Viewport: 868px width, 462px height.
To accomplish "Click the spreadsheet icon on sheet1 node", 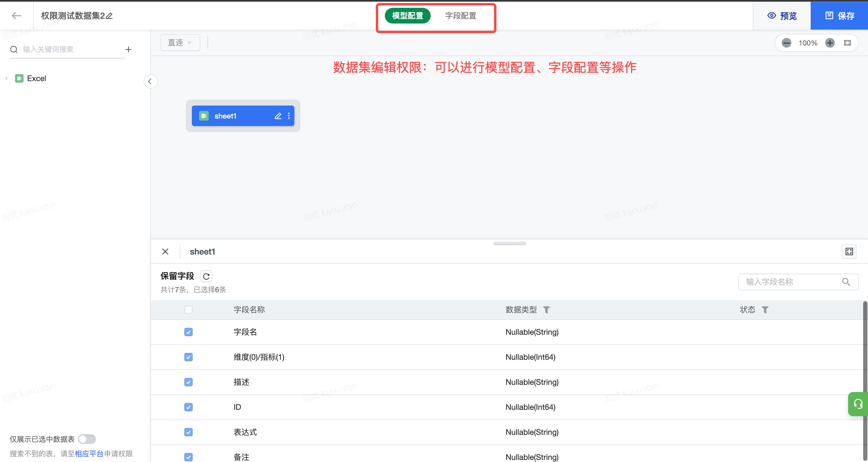I will (x=204, y=116).
